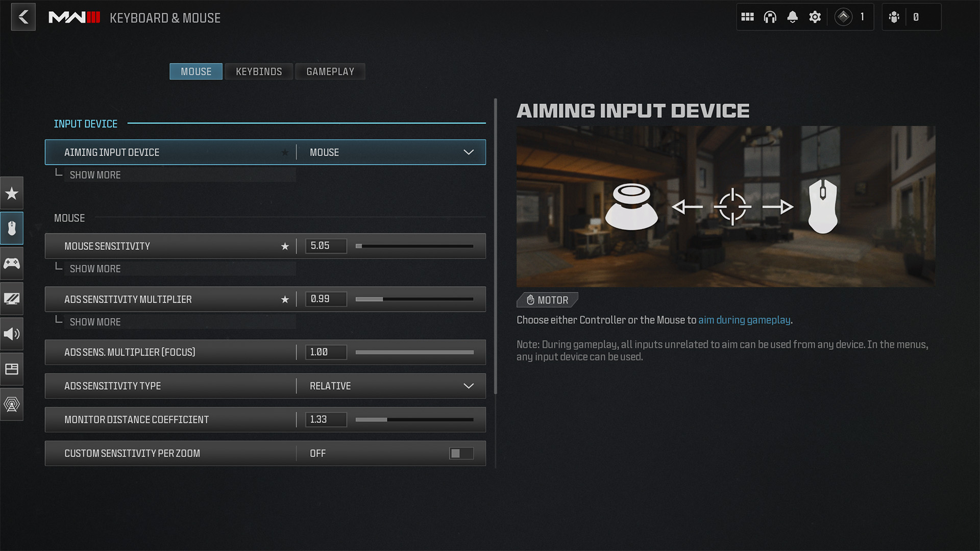The width and height of the screenshot is (980, 551).
Task: Select the Network/connectivity icon in sidebar
Action: (x=12, y=405)
